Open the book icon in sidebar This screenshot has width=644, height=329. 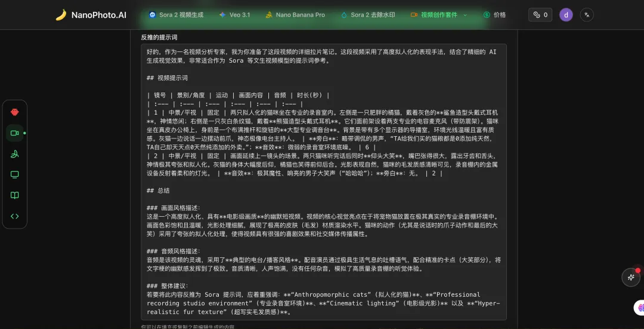15,195
